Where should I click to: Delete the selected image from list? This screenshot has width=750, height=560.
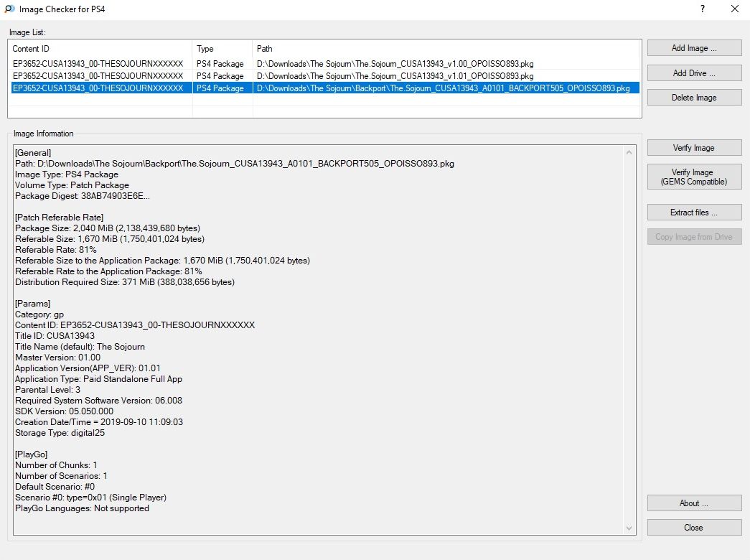coord(694,98)
